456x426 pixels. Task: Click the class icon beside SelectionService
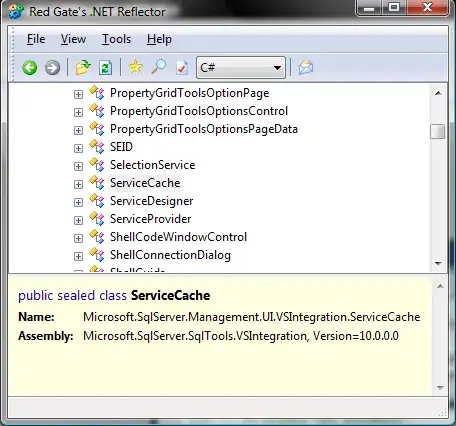click(x=97, y=165)
